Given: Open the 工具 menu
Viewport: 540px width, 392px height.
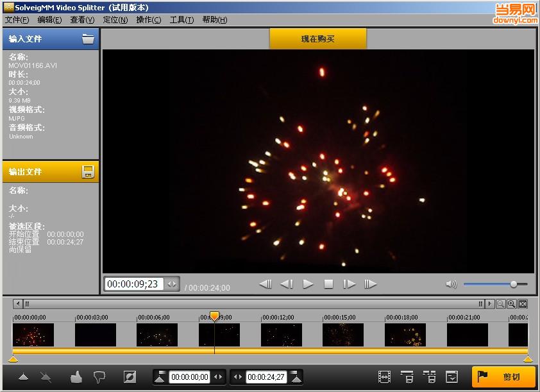Looking at the screenshot, I should pos(181,20).
